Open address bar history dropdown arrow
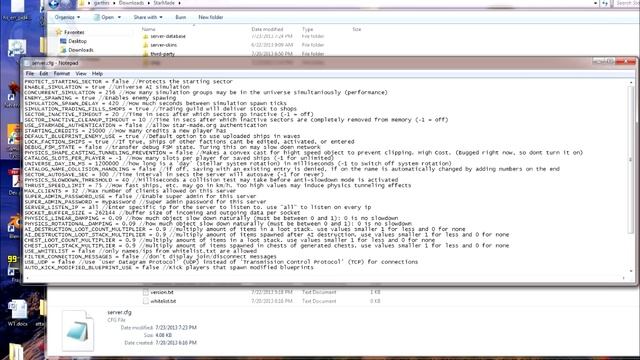This screenshot has width=640, height=360. tap(596, 3)
